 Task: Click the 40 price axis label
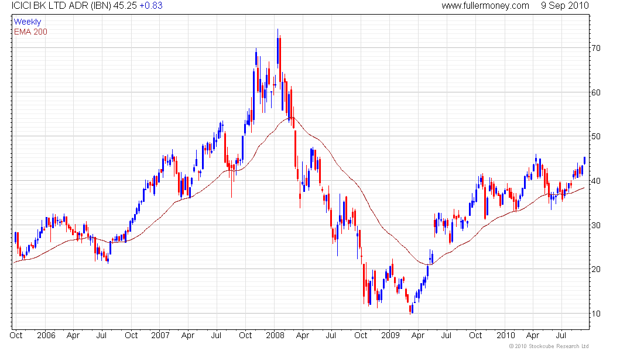point(595,181)
